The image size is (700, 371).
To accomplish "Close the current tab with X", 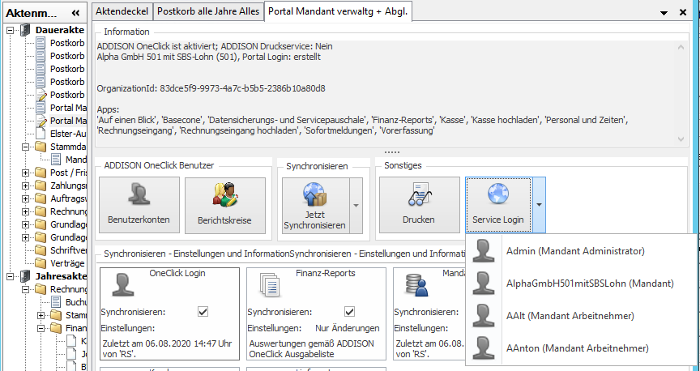I will pos(683,13).
